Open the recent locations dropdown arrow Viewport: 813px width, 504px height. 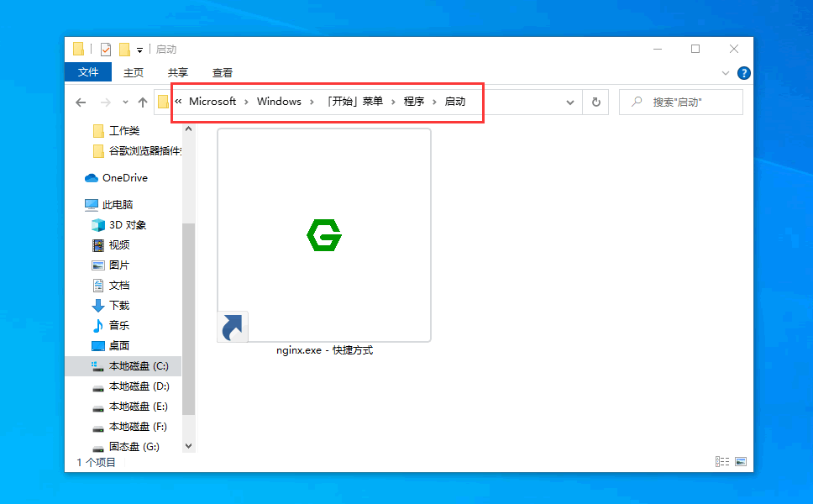coord(125,102)
